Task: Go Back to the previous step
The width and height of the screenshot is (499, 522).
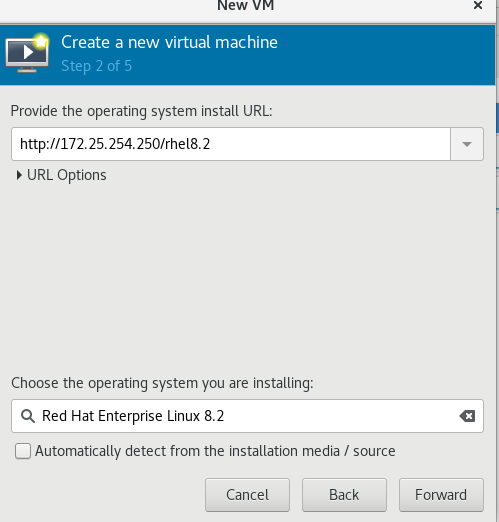Action: click(x=344, y=495)
